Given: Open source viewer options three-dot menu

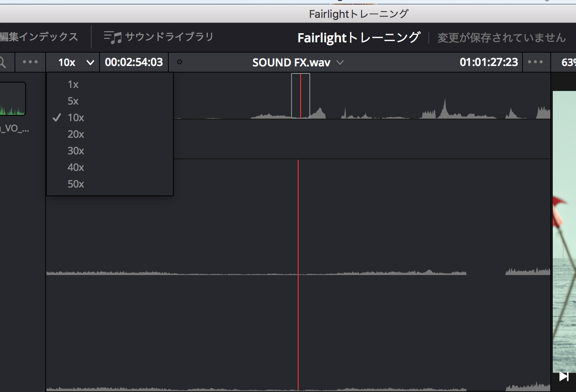Looking at the screenshot, I should 30,62.
